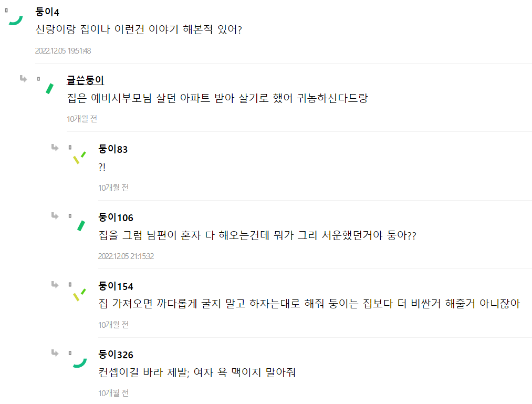The image size is (532, 404).
Task: Click the reply arrow beside 둥이154
Action: pyautogui.click(x=55, y=284)
